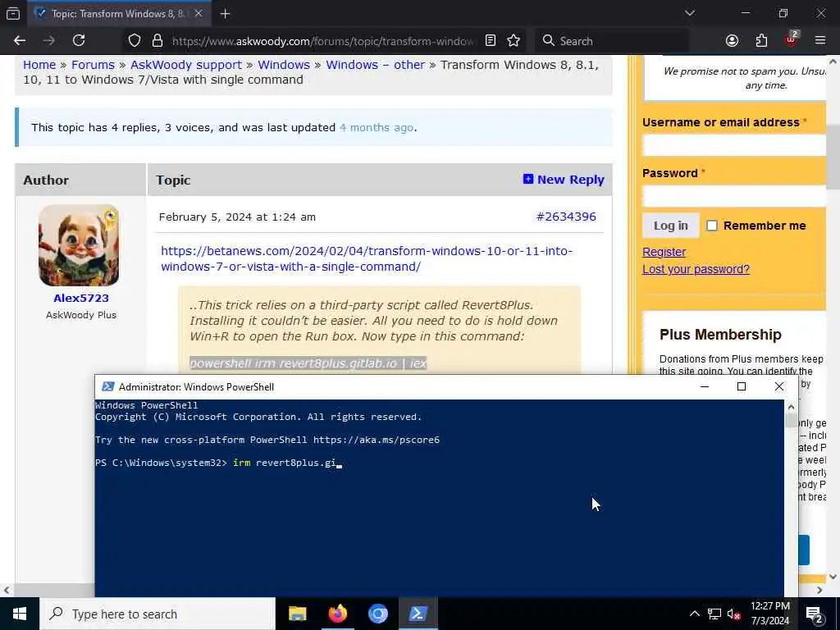
Task: Click horizontal scrollbar right arrow
Action: click(819, 590)
